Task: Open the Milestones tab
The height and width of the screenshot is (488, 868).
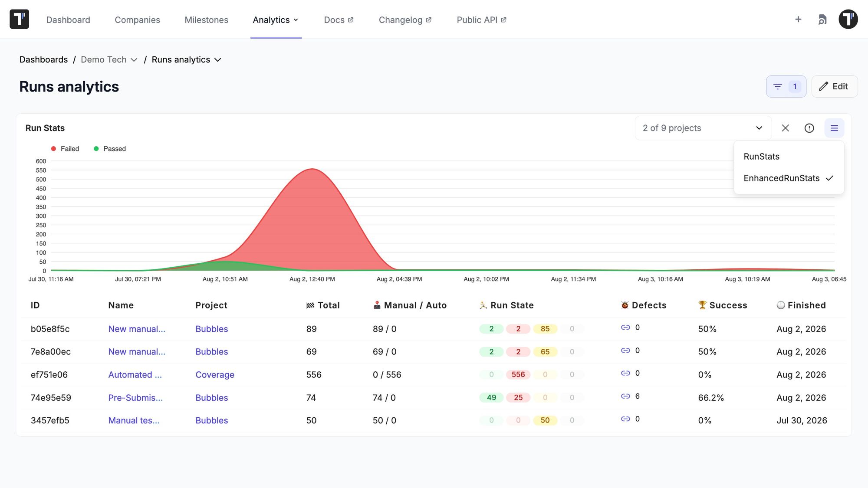Action: click(206, 20)
